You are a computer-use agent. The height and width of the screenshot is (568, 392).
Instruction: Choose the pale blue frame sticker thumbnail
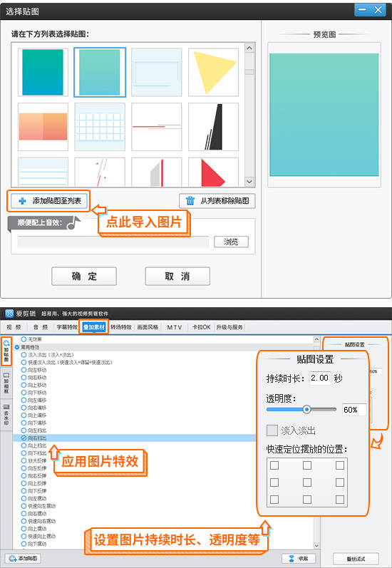(x=157, y=72)
